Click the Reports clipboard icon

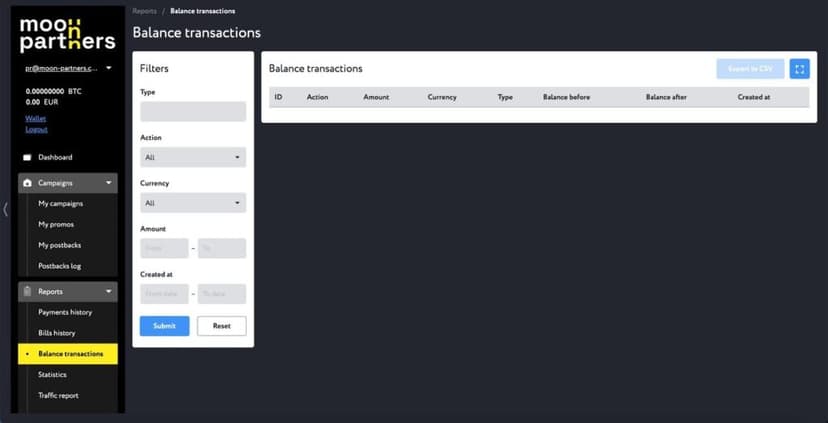click(x=27, y=292)
